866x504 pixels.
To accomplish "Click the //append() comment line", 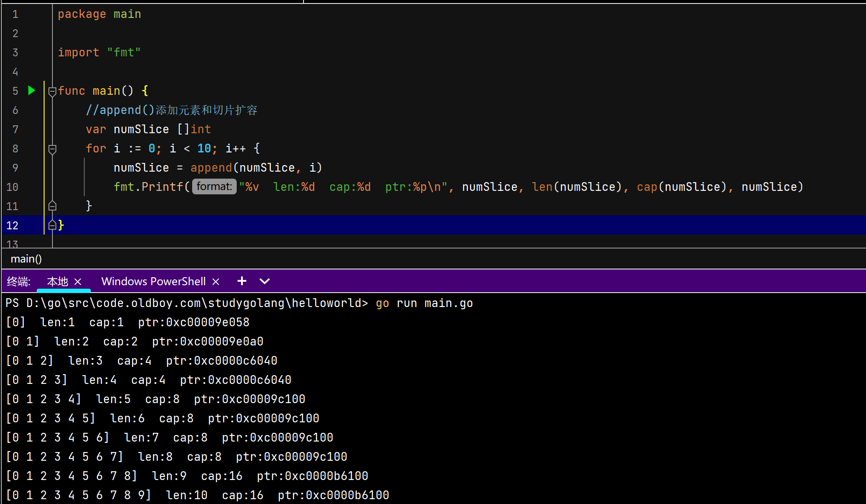I will pos(172,110).
